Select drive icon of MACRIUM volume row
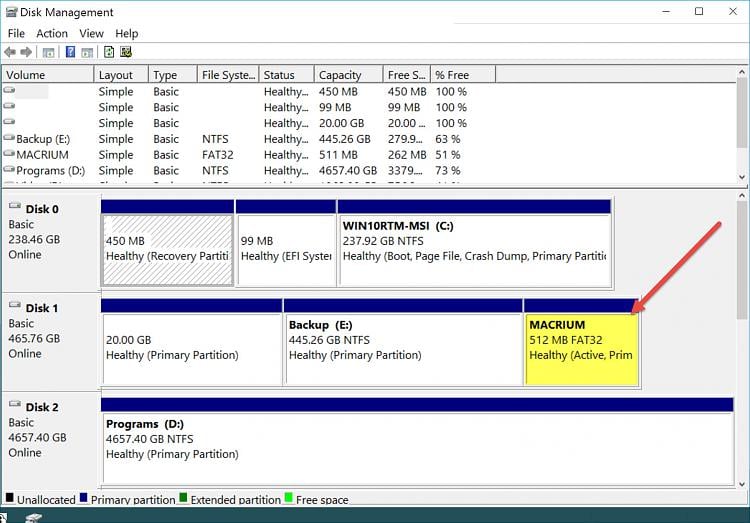The height and width of the screenshot is (523, 750). (9, 154)
